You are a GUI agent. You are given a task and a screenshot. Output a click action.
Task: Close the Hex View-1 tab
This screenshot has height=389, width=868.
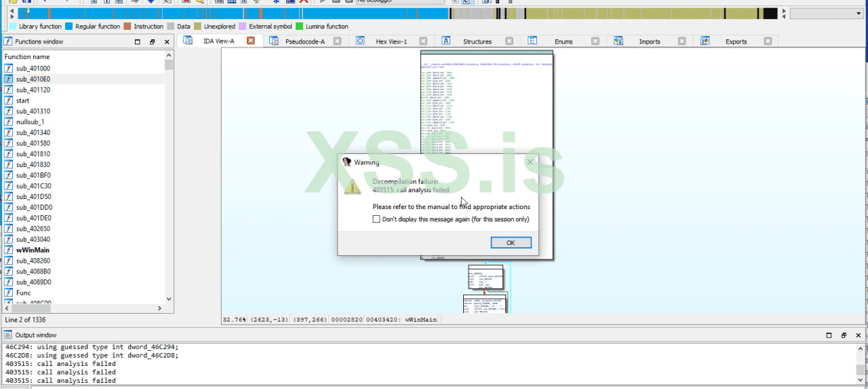(x=422, y=41)
